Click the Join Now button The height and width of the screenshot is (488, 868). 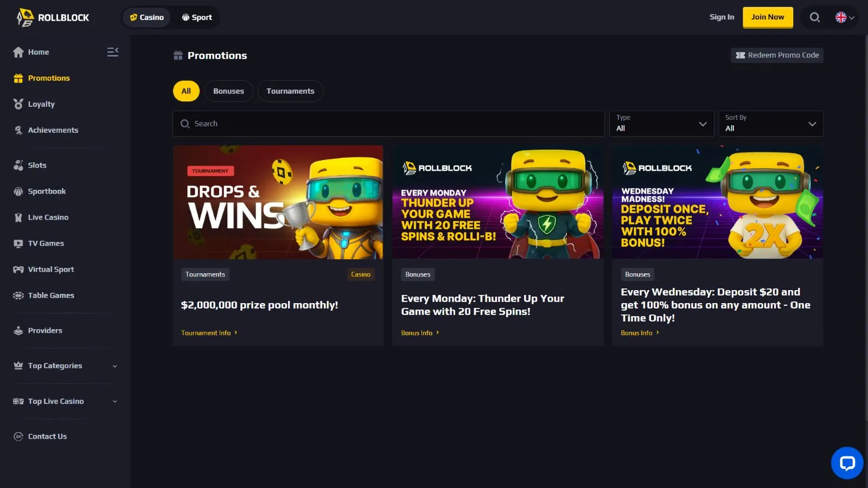[767, 17]
